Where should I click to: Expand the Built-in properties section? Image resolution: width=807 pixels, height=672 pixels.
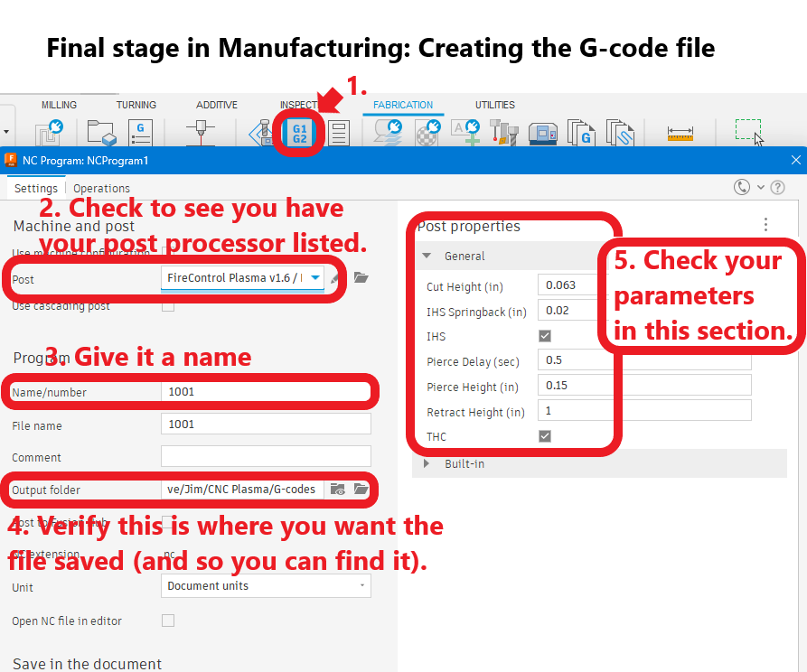point(427,463)
